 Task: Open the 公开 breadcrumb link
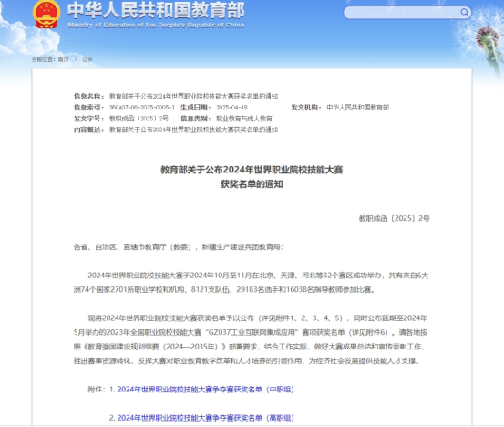[x=87, y=59]
